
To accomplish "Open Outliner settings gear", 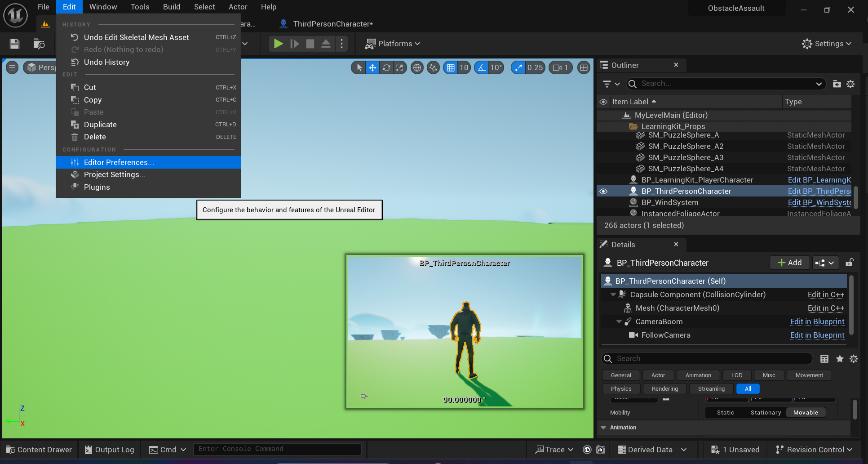I will [x=850, y=84].
